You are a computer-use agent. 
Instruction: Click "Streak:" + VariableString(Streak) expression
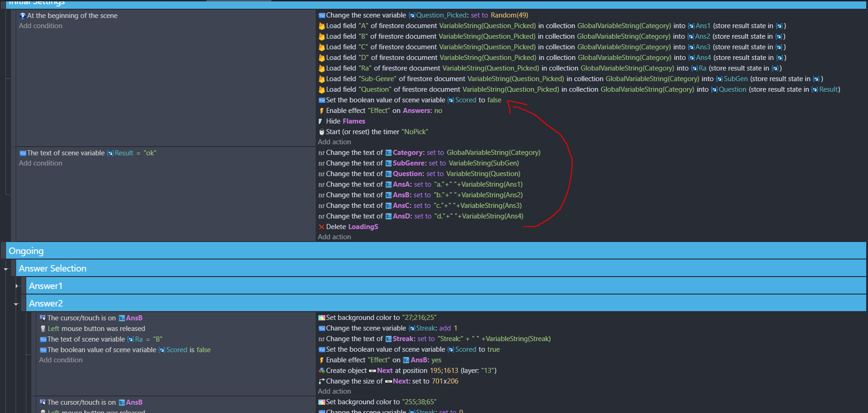(494, 339)
